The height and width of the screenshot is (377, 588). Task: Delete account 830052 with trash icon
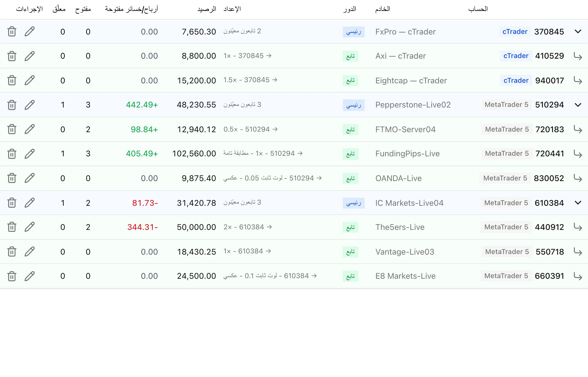pyautogui.click(x=12, y=178)
